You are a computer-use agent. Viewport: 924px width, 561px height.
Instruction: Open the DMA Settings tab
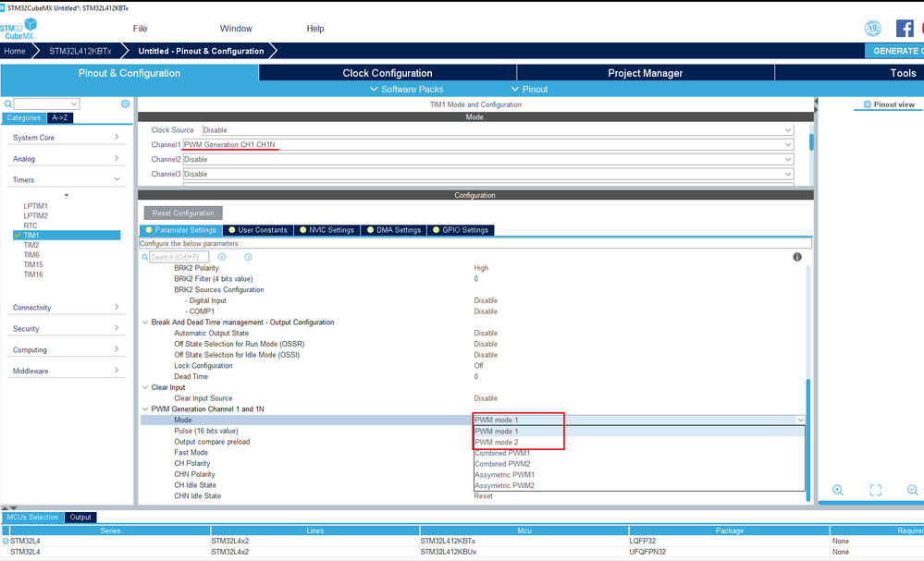click(x=394, y=230)
